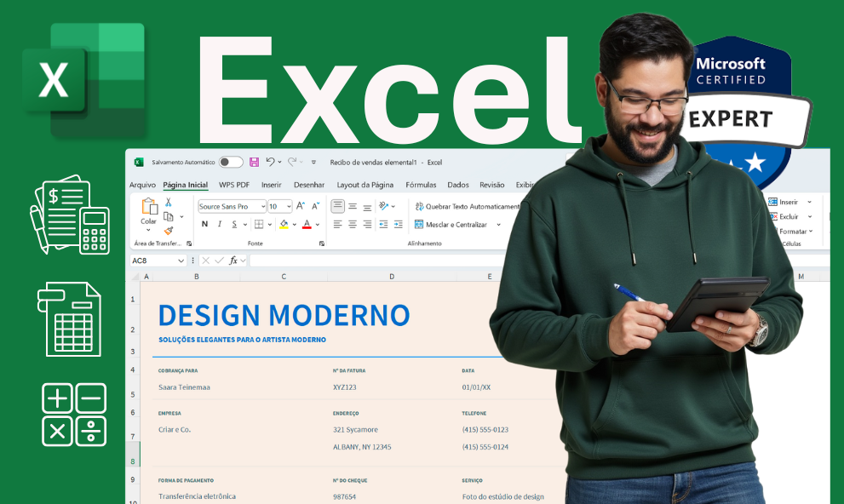Click the formula bar Cancel X icon
844x504 pixels.
pyautogui.click(x=205, y=261)
